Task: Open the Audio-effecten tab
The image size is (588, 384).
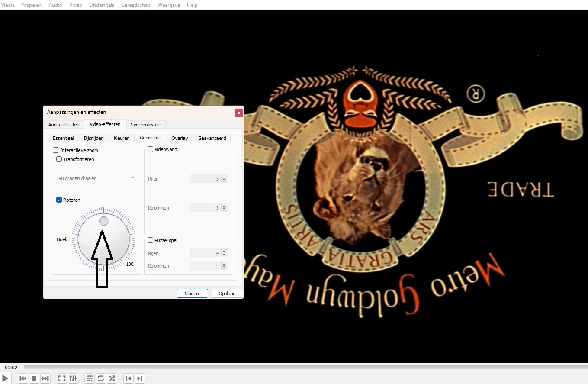Action: pos(64,125)
